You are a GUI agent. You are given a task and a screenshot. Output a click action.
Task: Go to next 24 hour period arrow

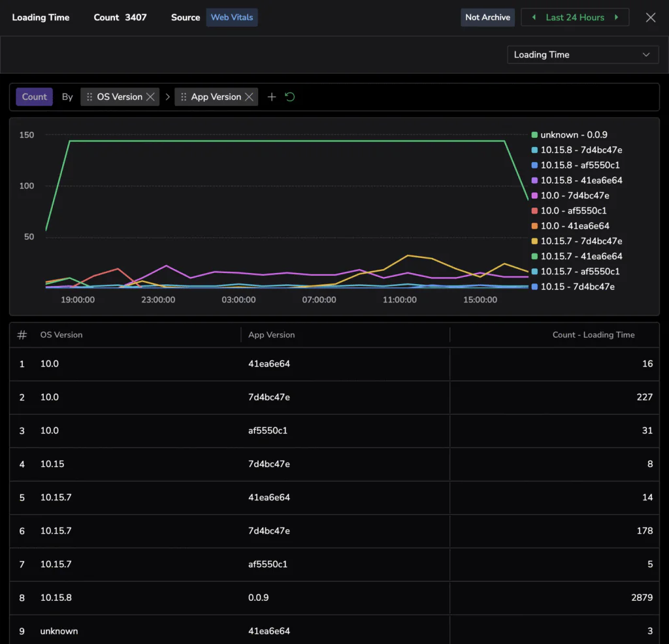coord(617,18)
